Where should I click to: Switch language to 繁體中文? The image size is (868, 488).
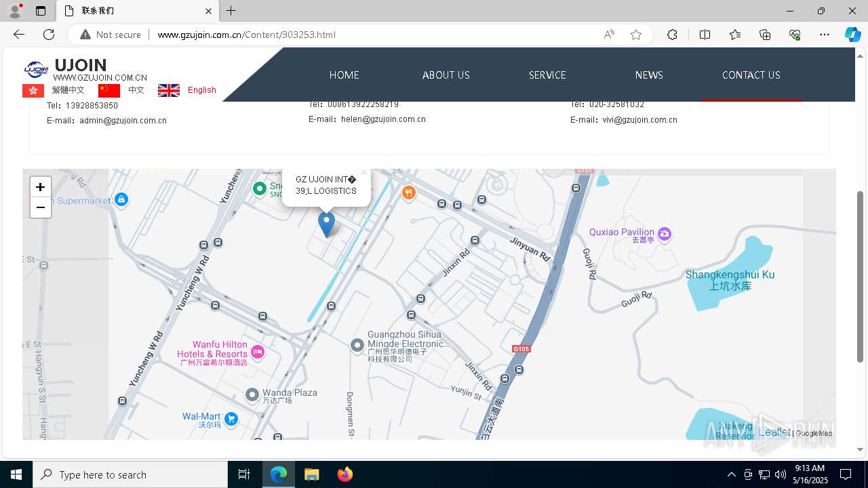pyautogui.click(x=68, y=90)
